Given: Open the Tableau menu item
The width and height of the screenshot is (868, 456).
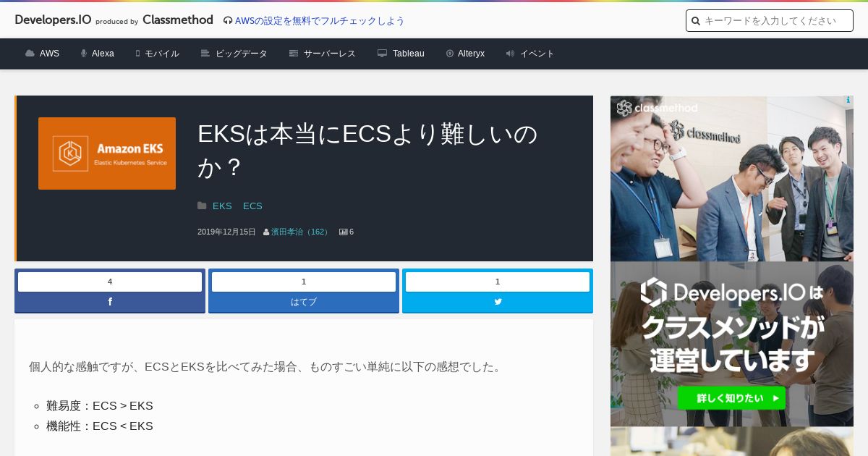Looking at the screenshot, I should 409,54.
